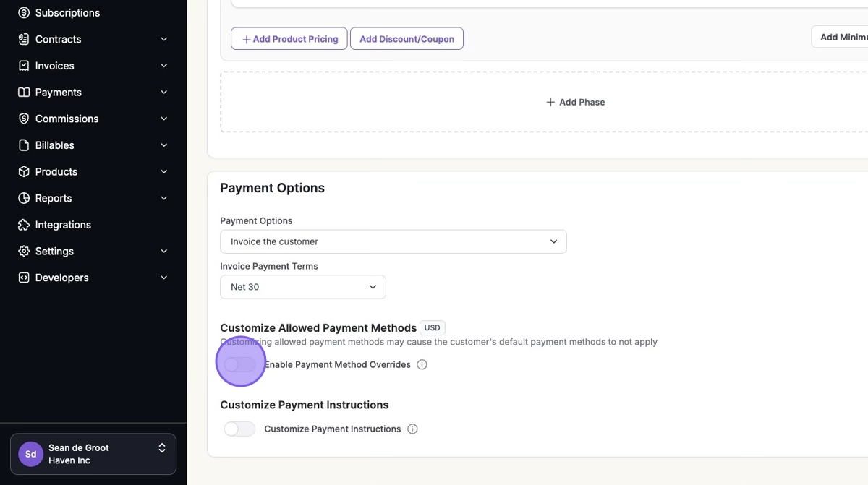The width and height of the screenshot is (868, 485).
Task: Click the Add Phase dashed area
Action: (575, 102)
